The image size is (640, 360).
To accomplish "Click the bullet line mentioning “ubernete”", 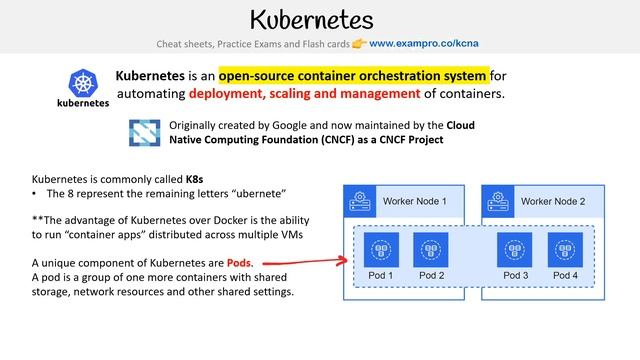I will [x=159, y=193].
